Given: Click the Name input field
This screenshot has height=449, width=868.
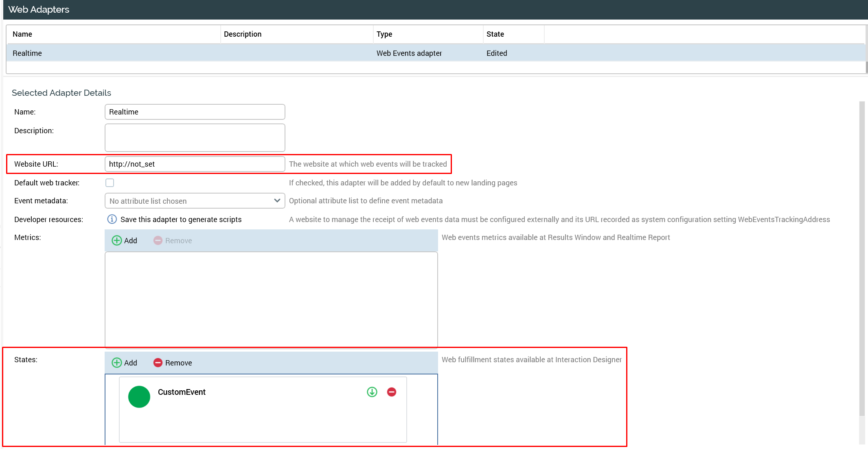Looking at the screenshot, I should click(x=195, y=112).
